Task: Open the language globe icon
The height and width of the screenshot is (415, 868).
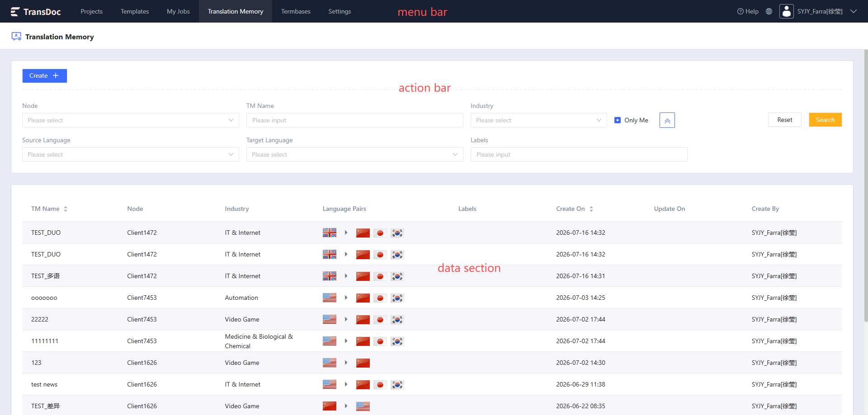Action: point(769,11)
